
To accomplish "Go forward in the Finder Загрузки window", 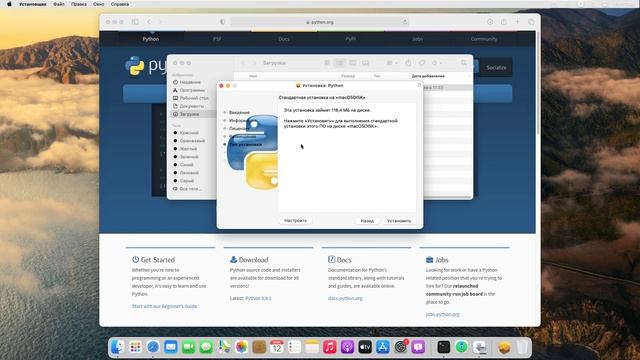I will 254,63.
